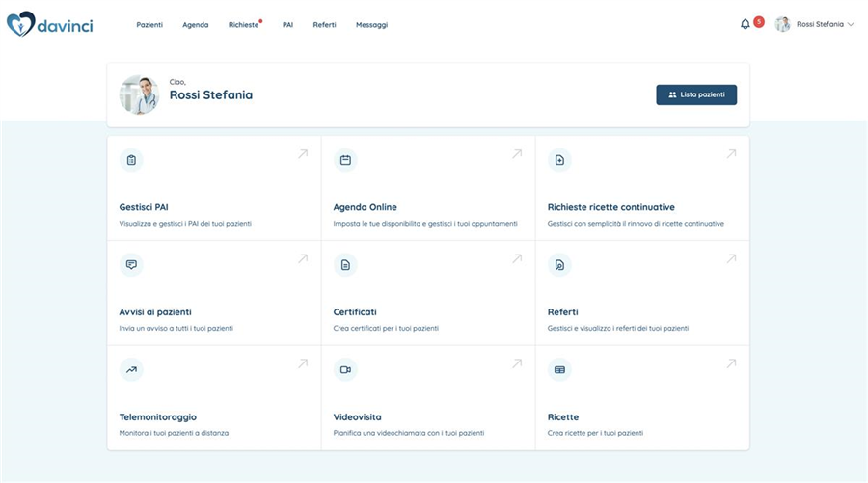This screenshot has width=868, height=483.
Task: Click the Referti card title
Action: point(562,312)
